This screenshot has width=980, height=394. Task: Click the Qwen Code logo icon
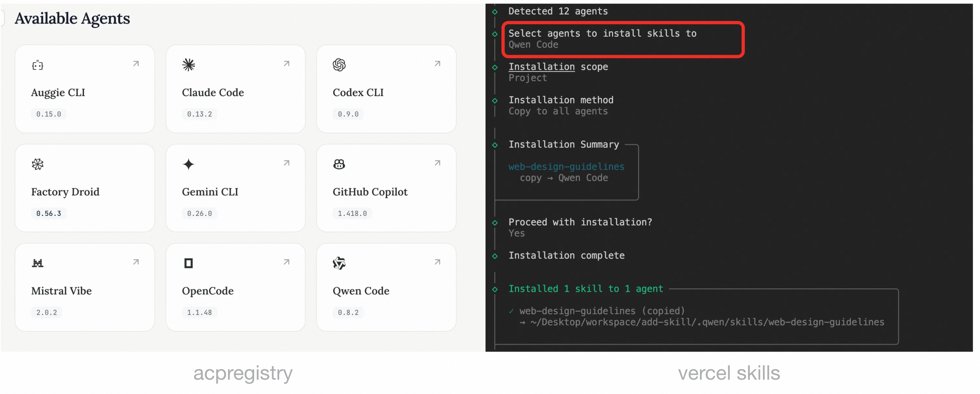click(x=339, y=263)
